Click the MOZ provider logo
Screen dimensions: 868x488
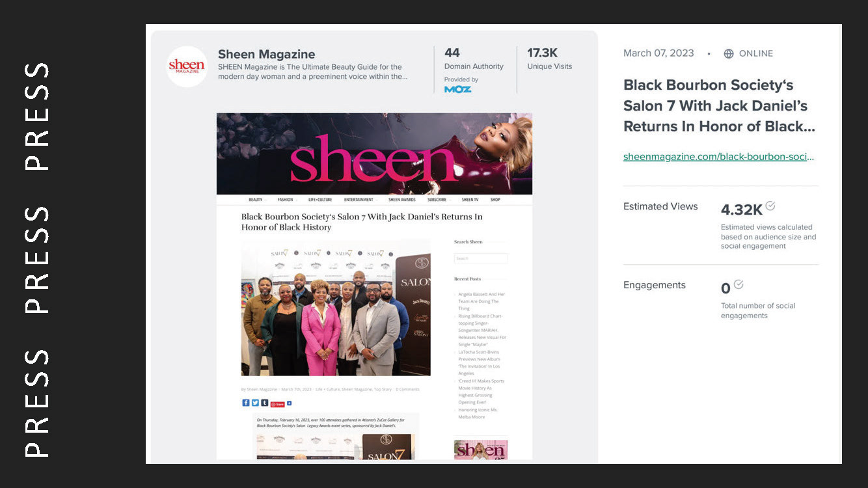point(457,89)
